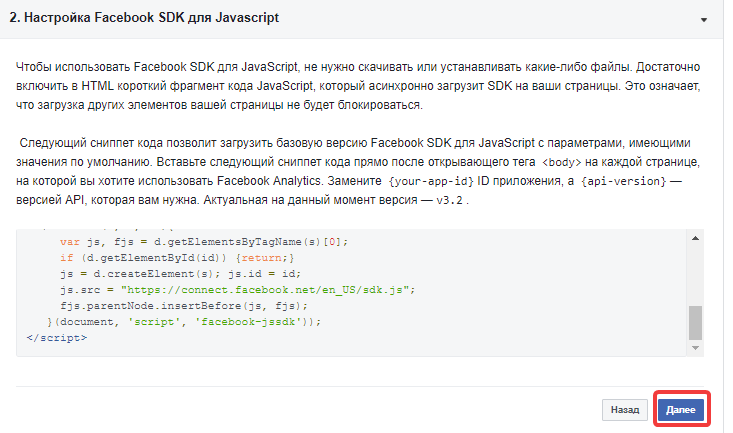Click the Назад button
Screen dimensions: 733x433
pos(625,410)
